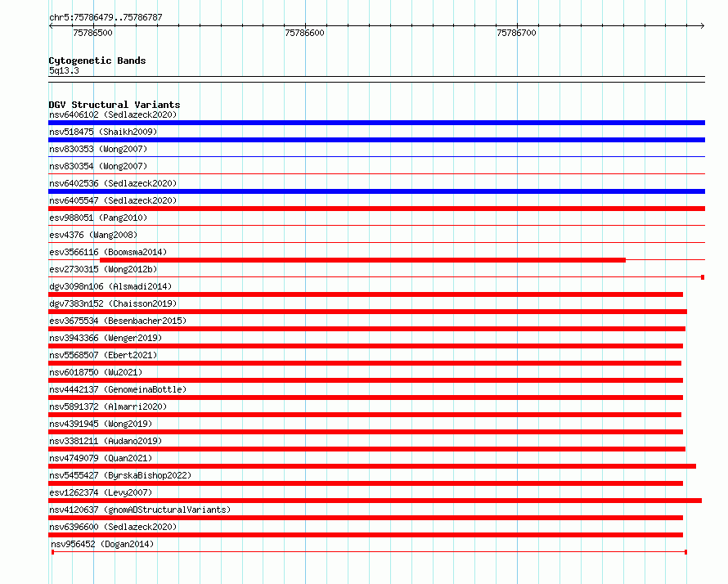This screenshot has width=728, height=584.
Task: Click the right end marker of nsv956452
Action: pyautogui.click(x=685, y=552)
